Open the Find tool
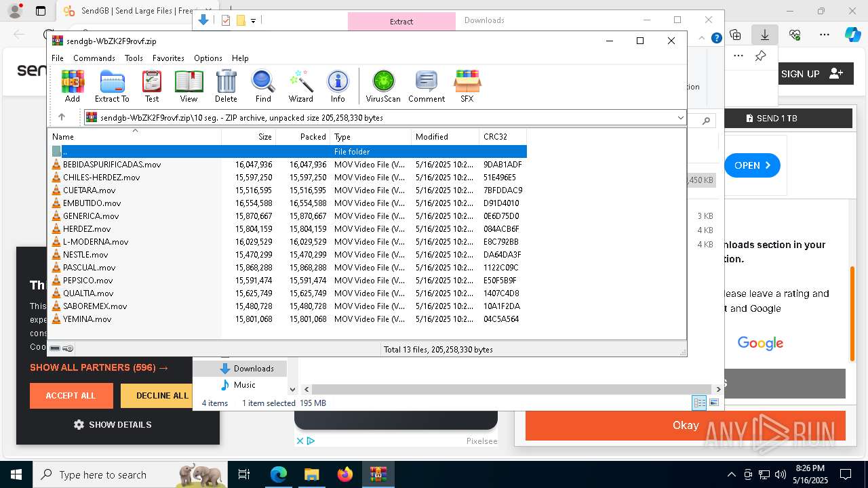 263,86
